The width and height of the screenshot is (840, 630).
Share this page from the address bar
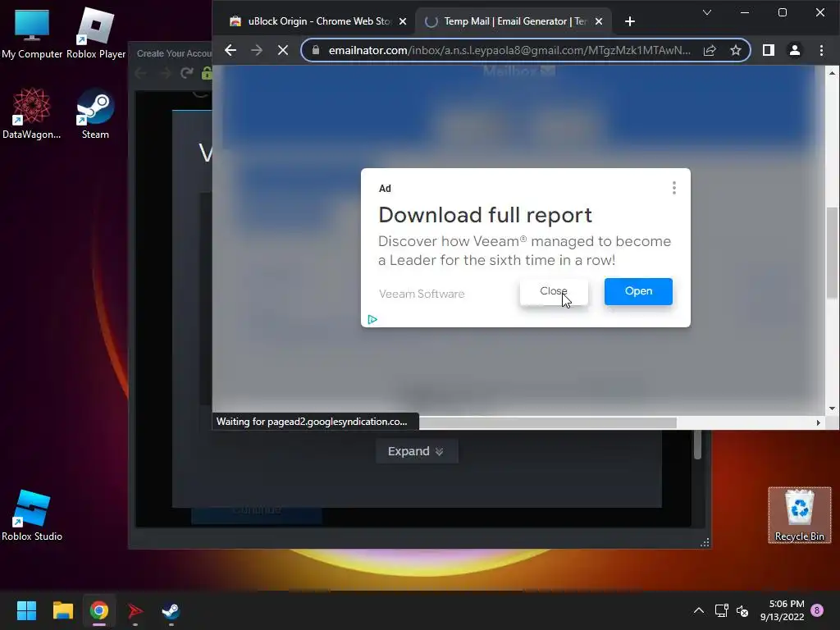click(710, 50)
